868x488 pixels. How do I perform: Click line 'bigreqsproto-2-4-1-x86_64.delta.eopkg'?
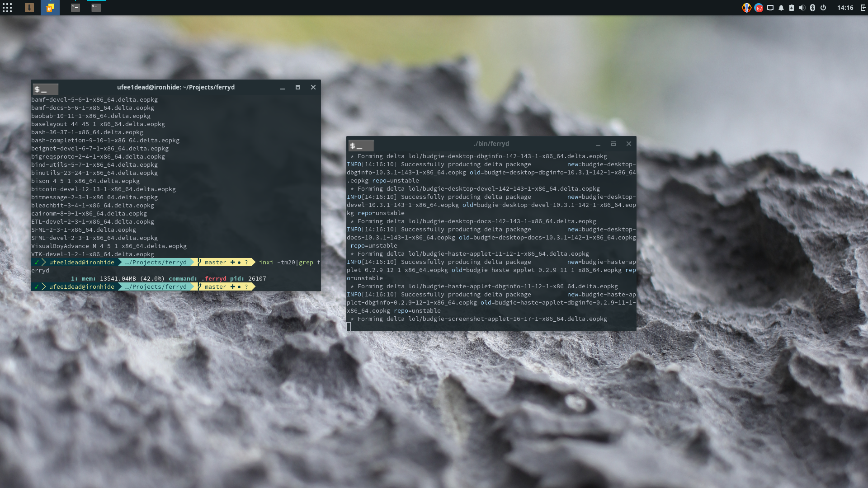98,157
